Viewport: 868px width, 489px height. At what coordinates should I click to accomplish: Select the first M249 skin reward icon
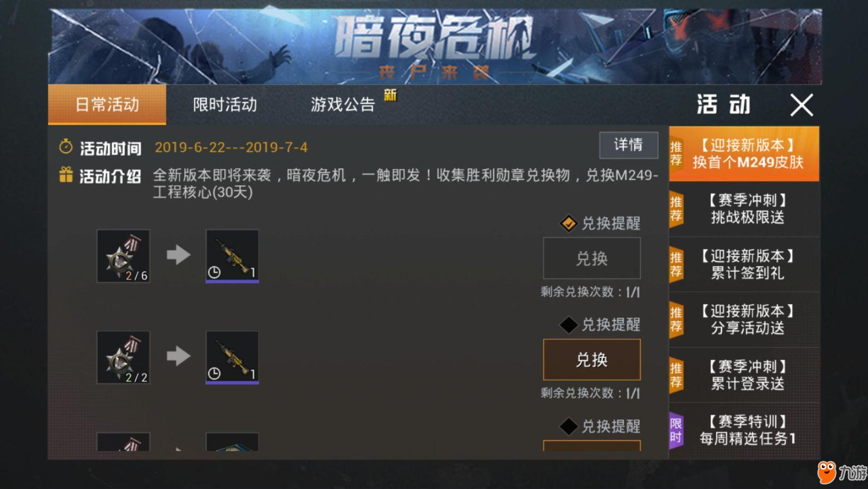click(232, 256)
